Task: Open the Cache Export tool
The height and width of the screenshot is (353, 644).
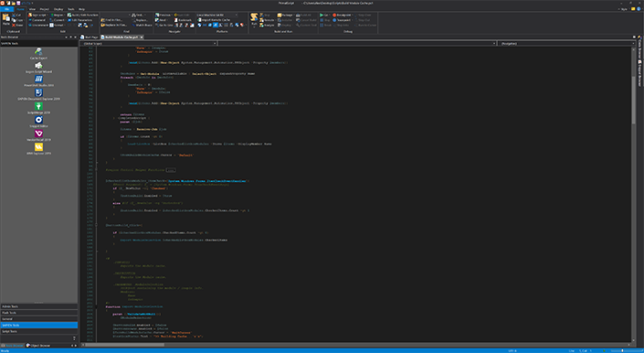Action: [39, 52]
